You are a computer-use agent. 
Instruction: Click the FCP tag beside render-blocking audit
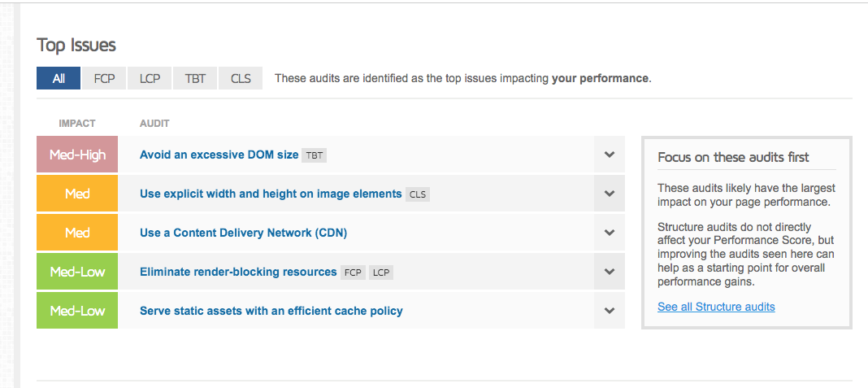click(x=353, y=272)
